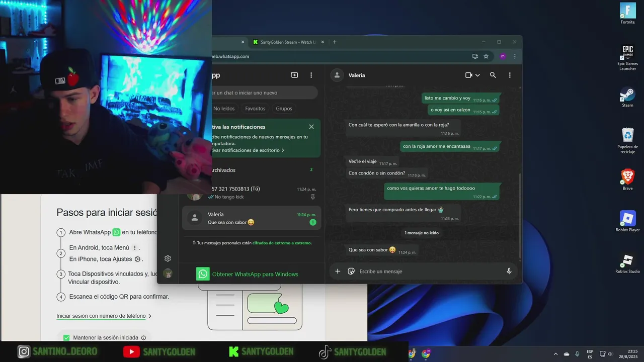
Task: Open Valeria chat options menu
Action: [x=510, y=75]
